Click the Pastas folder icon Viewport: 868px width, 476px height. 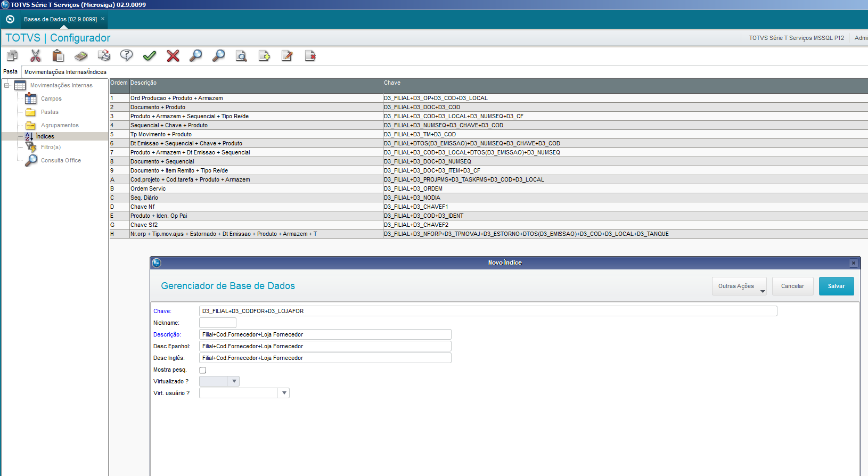point(31,112)
